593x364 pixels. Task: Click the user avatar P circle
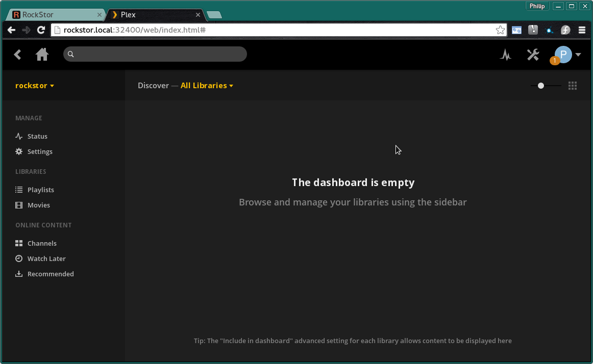[x=563, y=55]
